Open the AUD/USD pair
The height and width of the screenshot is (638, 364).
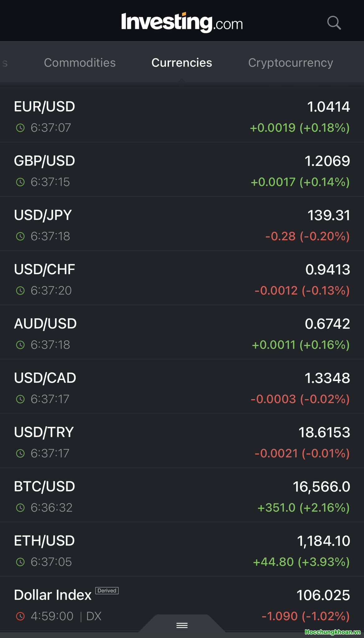tap(45, 324)
